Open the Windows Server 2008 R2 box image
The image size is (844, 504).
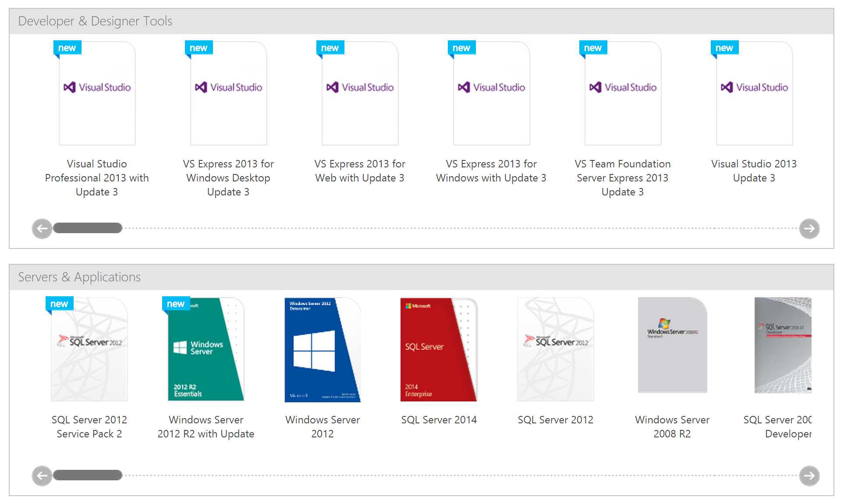click(672, 345)
